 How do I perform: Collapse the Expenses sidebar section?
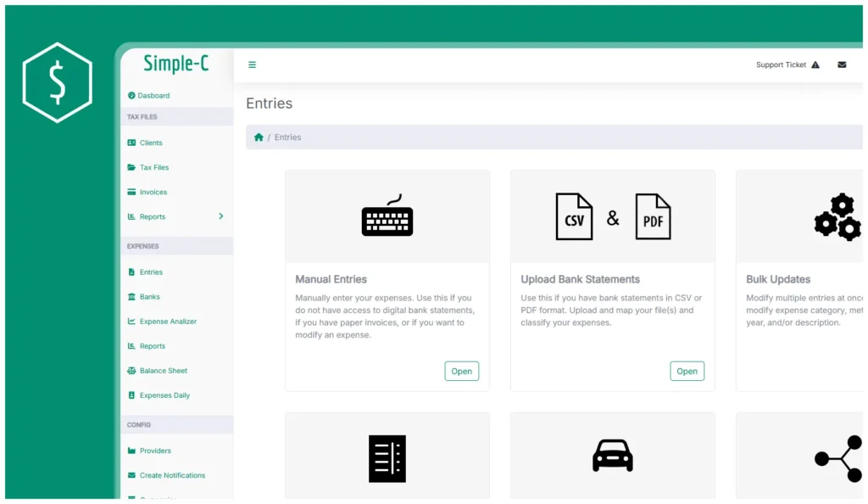coord(142,246)
